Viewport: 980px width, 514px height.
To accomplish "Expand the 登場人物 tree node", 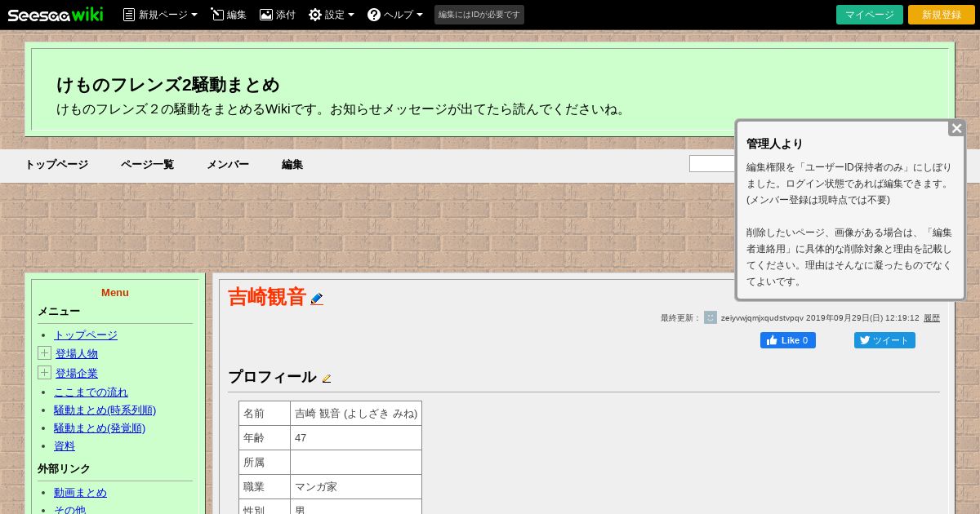I will [44, 352].
